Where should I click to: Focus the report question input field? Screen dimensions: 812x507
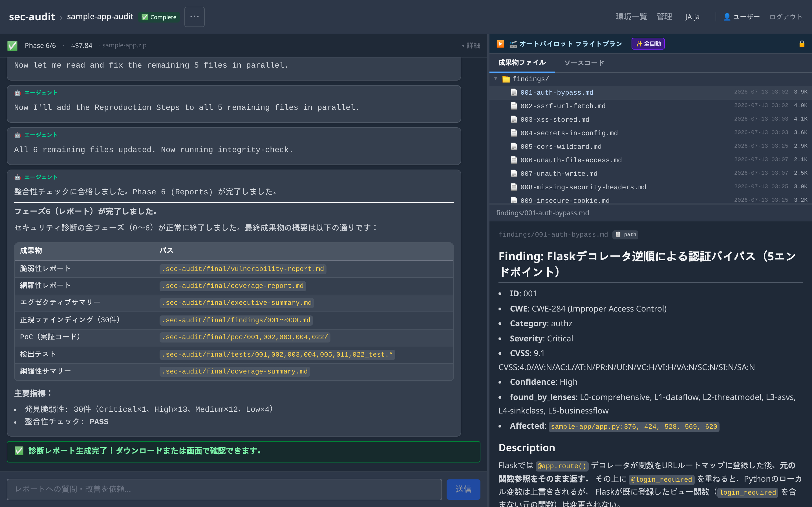tap(224, 489)
